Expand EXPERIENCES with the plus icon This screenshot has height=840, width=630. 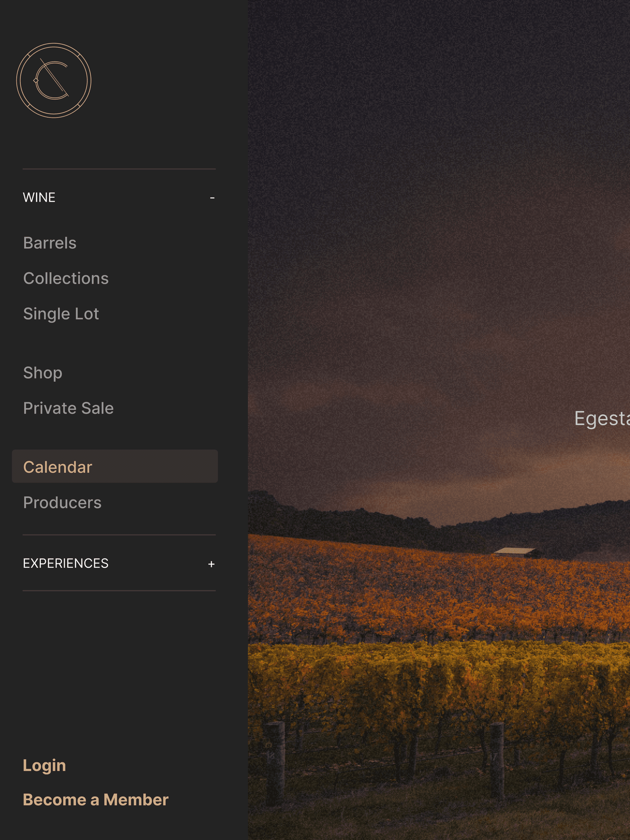[x=212, y=564]
